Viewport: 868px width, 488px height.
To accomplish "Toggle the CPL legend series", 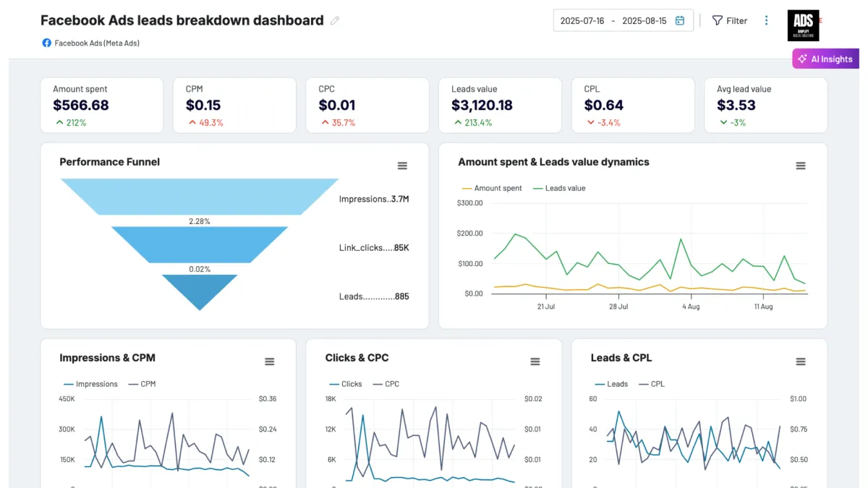I will pyautogui.click(x=652, y=384).
